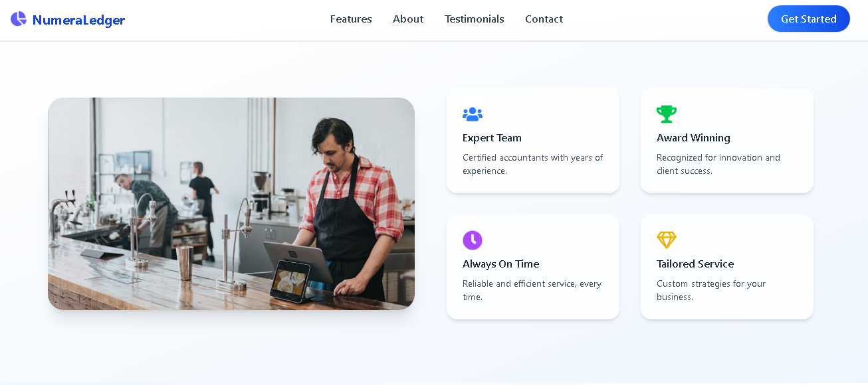
Task: Click the NumeraLedger brand name text
Action: pos(78,20)
